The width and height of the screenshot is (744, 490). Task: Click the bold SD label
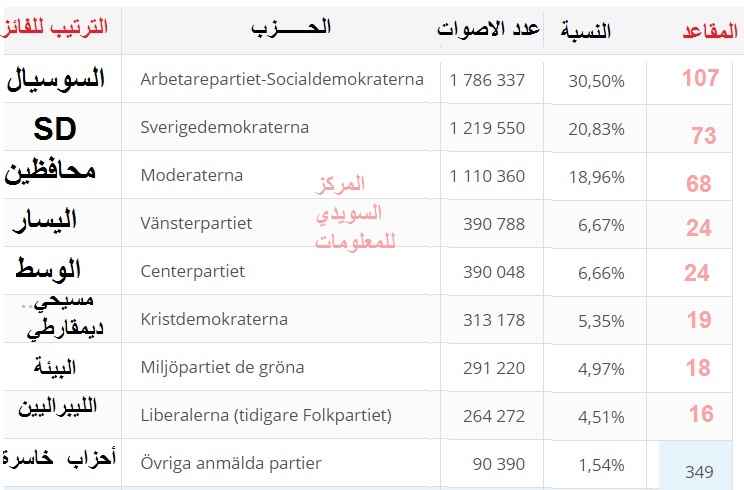click(54, 129)
